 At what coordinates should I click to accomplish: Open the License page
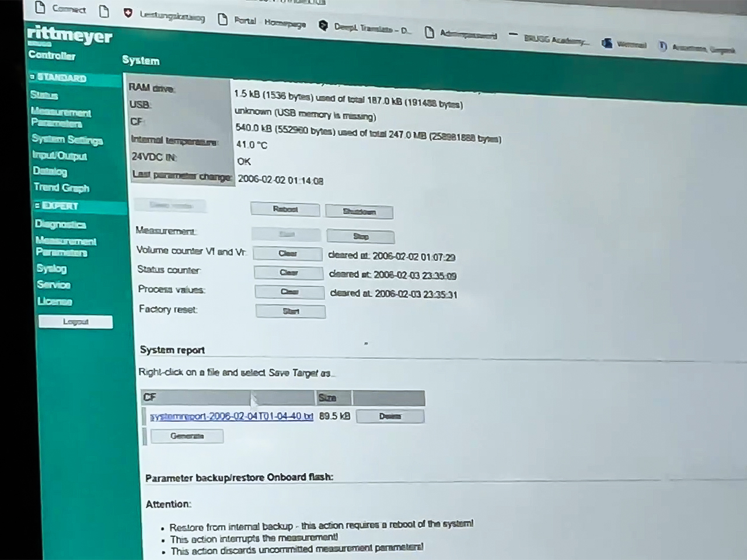[x=55, y=301]
